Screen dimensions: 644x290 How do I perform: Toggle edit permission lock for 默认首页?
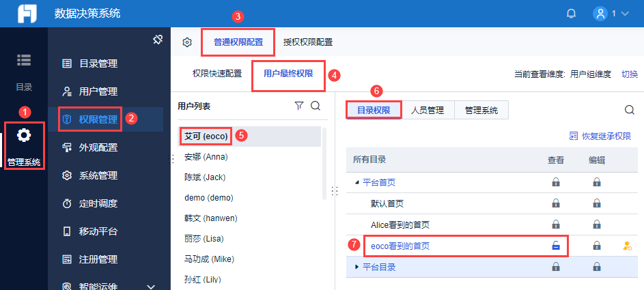(x=596, y=203)
